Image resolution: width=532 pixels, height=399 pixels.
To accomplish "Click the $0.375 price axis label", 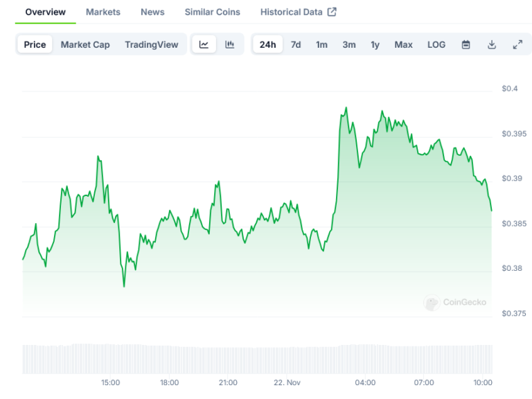I will (514, 314).
